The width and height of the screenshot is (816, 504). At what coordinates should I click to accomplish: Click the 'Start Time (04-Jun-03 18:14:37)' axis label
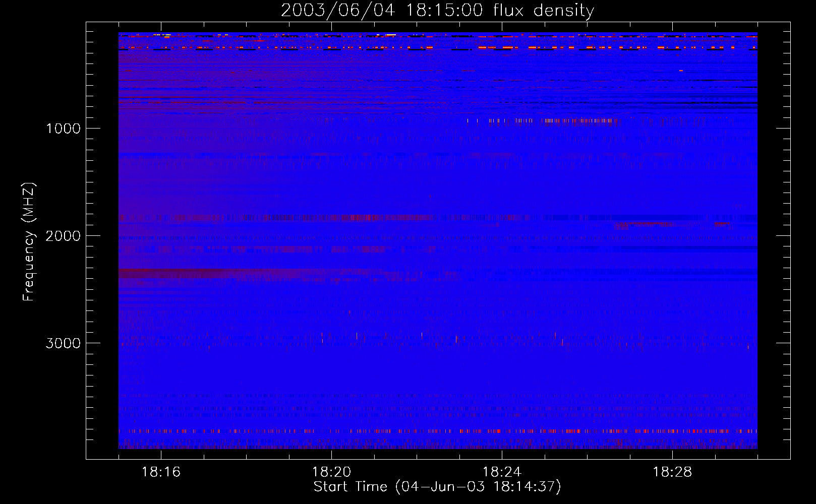pos(437,487)
